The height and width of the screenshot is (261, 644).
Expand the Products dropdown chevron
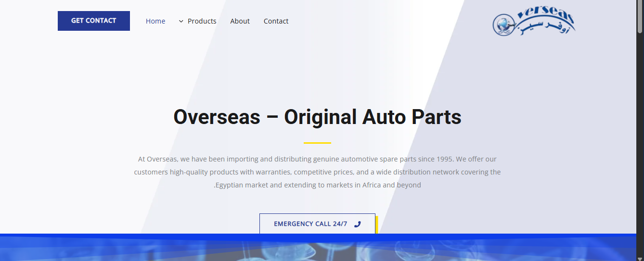181,21
